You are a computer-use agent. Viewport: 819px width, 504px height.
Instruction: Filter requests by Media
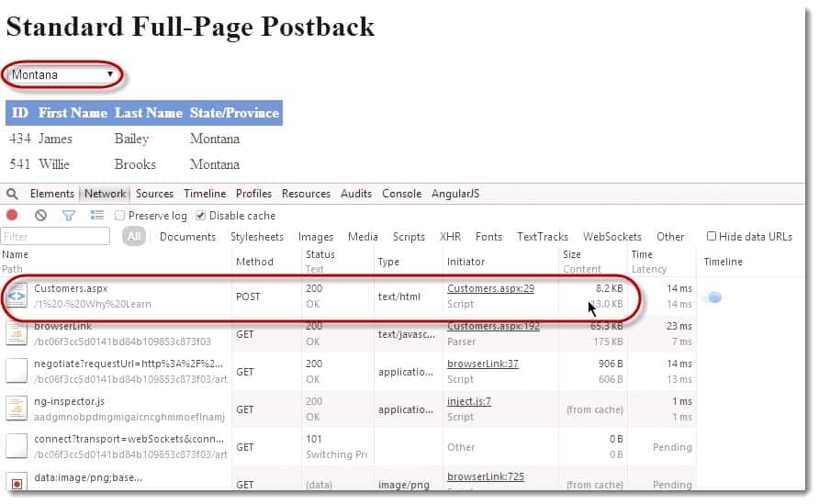click(x=363, y=237)
